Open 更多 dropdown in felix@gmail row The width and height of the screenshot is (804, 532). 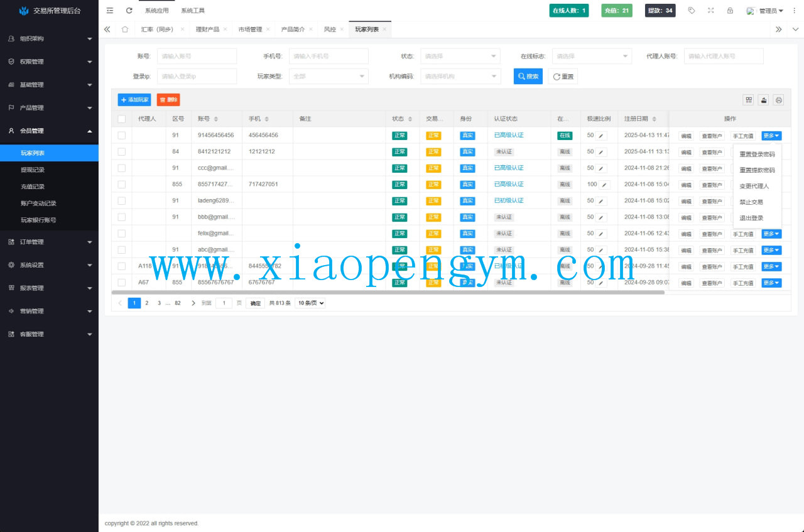[x=772, y=234]
